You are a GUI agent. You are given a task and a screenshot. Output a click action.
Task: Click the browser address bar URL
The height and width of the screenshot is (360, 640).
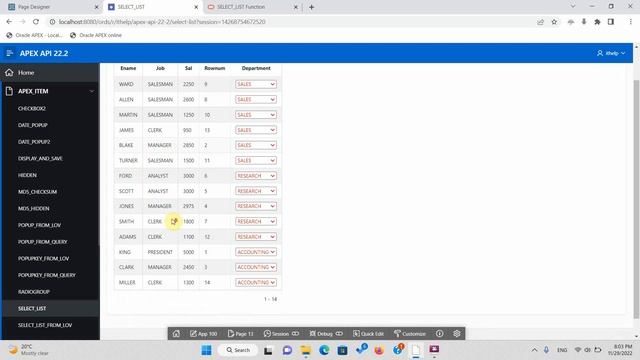pyautogui.click(x=162, y=22)
